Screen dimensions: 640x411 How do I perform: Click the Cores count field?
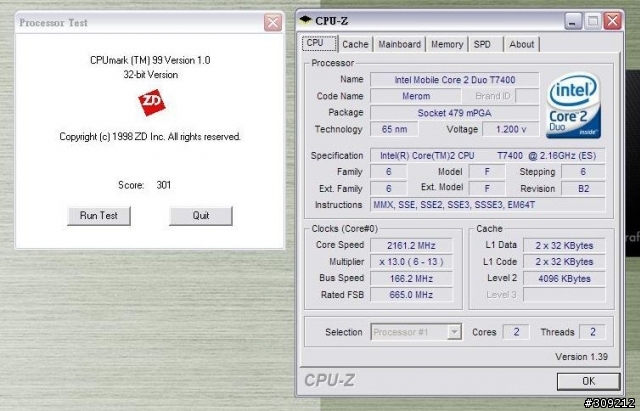[x=516, y=332]
